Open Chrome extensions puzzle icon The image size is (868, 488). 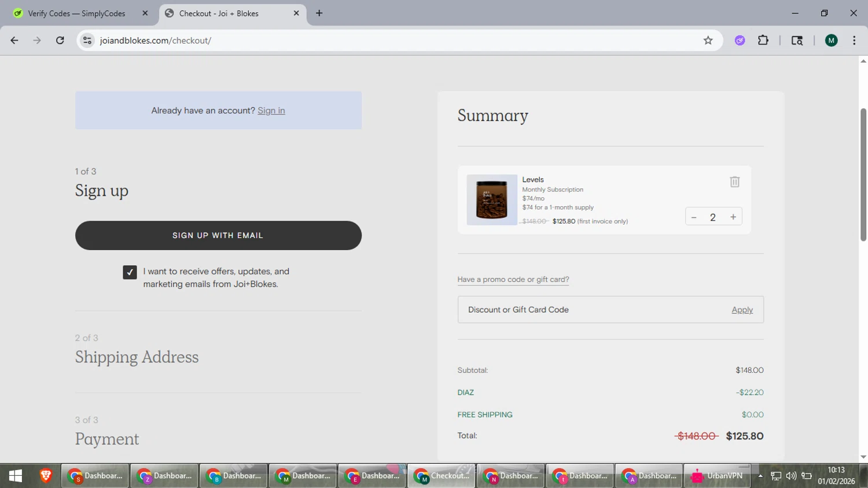click(763, 41)
